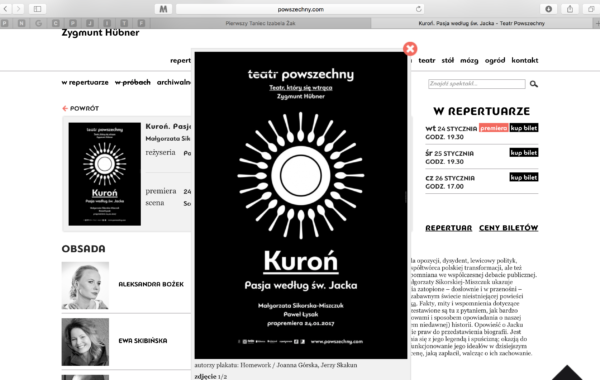The image size is (600, 380).
Task: Open the kontakt menu item
Action: pyautogui.click(x=525, y=60)
